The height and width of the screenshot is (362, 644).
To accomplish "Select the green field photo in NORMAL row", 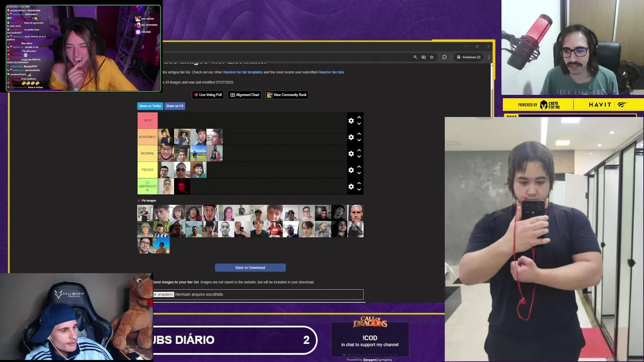I will pyautogui.click(x=198, y=153).
